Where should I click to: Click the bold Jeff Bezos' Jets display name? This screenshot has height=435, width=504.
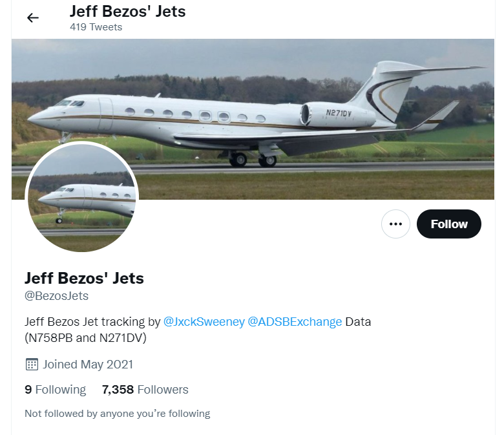click(x=84, y=279)
